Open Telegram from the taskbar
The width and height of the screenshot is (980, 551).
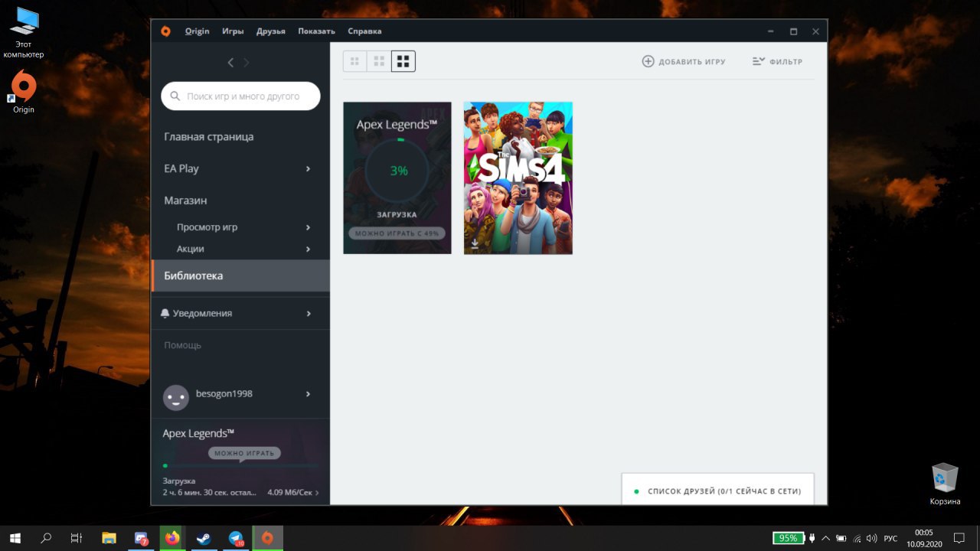pos(236,538)
